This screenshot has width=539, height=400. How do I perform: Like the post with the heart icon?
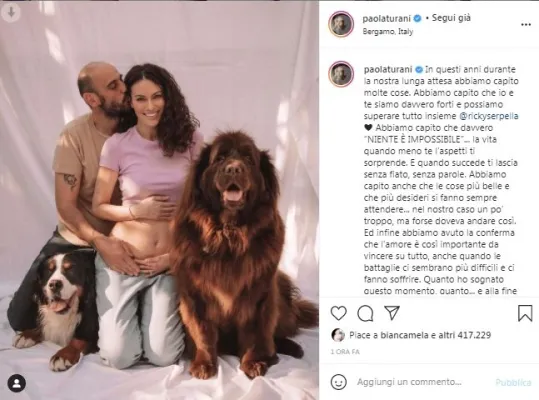[338, 313]
